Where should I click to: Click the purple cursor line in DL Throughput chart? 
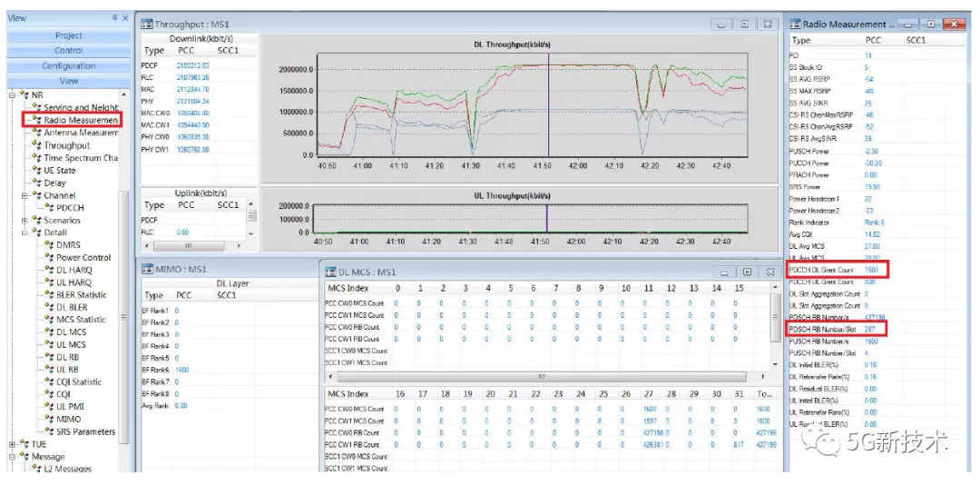point(549,104)
